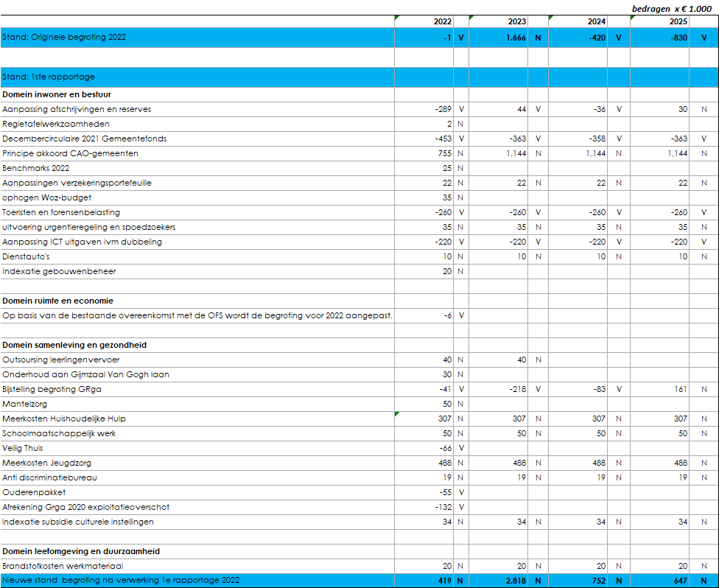Click the 'Veilig Thuis' row label
Viewport: 719px width, 588px height.
22,448
